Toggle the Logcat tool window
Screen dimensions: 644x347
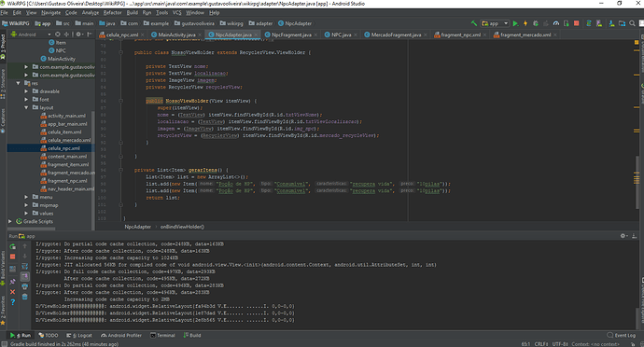pyautogui.click(x=79, y=336)
